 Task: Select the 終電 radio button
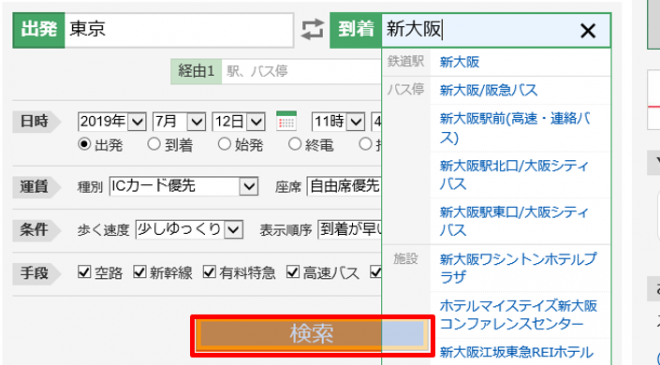click(x=295, y=145)
